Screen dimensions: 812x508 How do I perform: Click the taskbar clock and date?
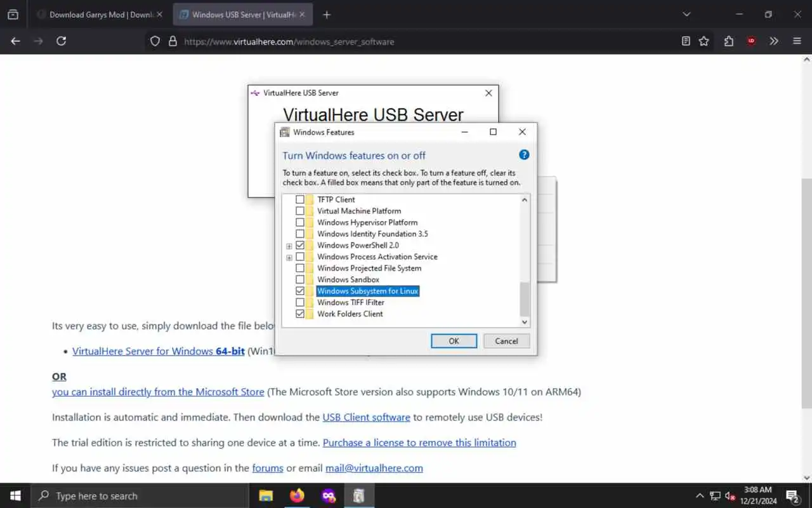(x=757, y=495)
